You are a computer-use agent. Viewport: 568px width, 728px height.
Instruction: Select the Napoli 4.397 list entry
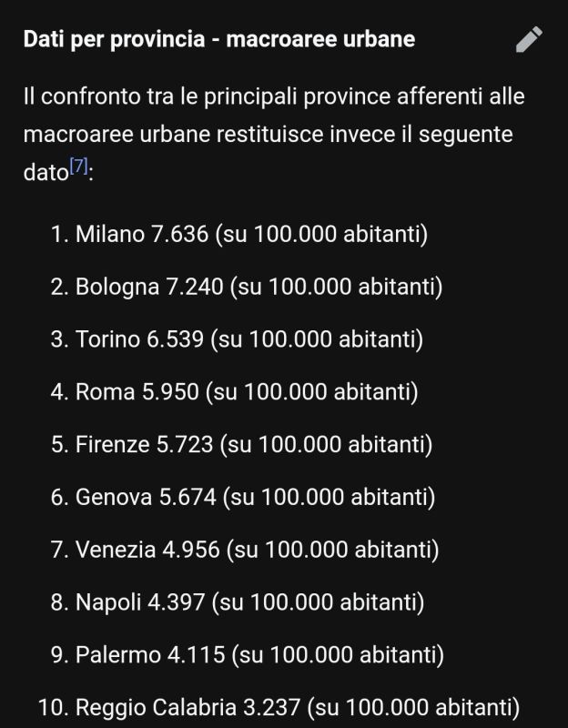[x=249, y=602]
